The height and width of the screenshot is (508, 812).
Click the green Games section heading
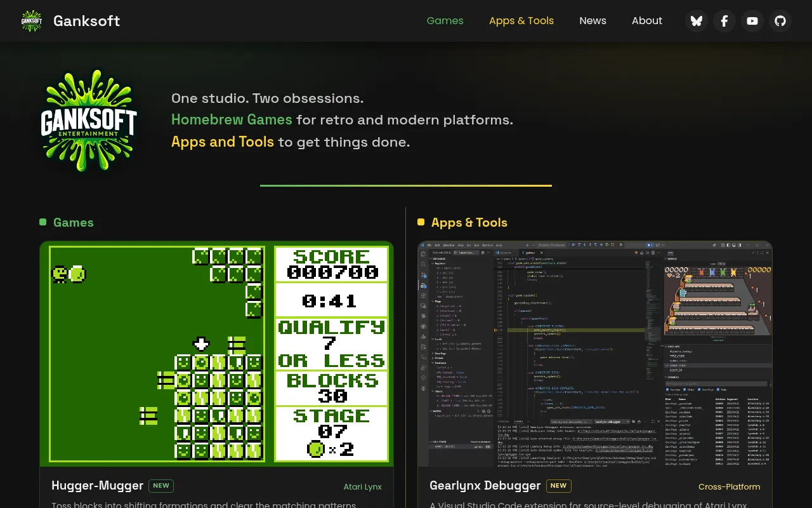(x=73, y=222)
